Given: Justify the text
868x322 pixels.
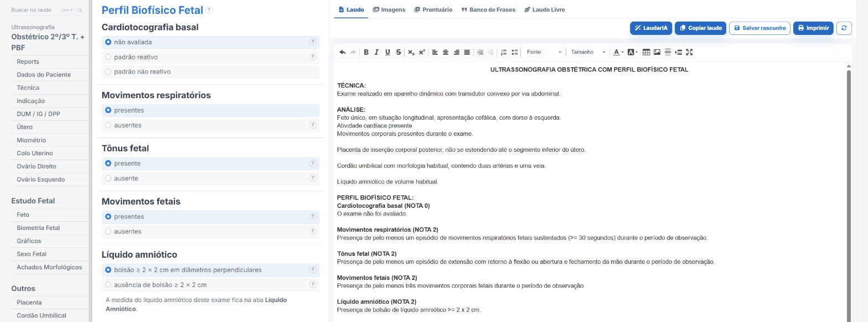Looking at the screenshot, I should coord(467,52).
